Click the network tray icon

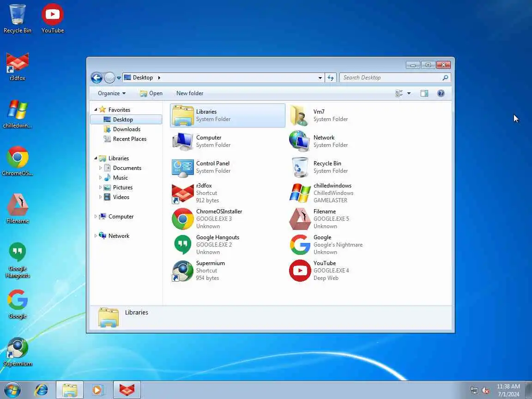474,391
